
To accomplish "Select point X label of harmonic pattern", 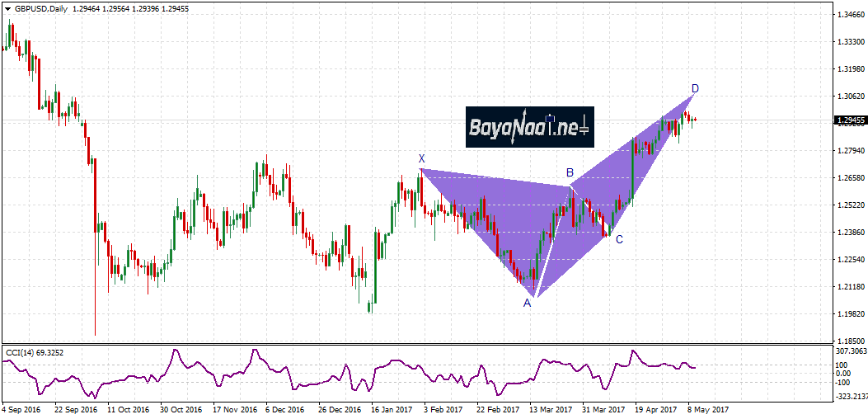I will coord(421,158).
